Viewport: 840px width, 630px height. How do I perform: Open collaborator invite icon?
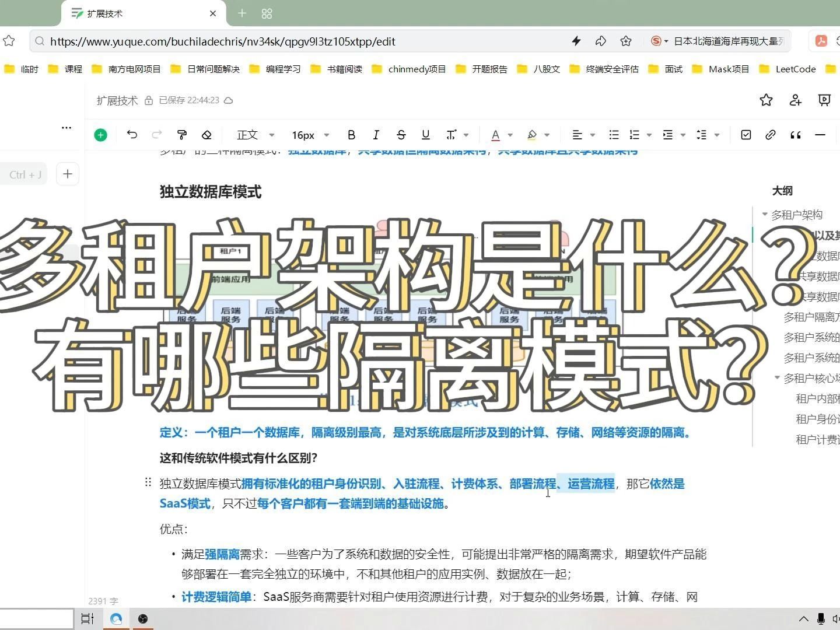795,100
